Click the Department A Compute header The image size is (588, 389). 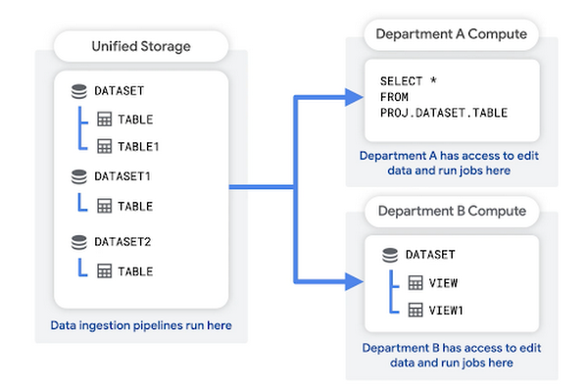point(452,34)
